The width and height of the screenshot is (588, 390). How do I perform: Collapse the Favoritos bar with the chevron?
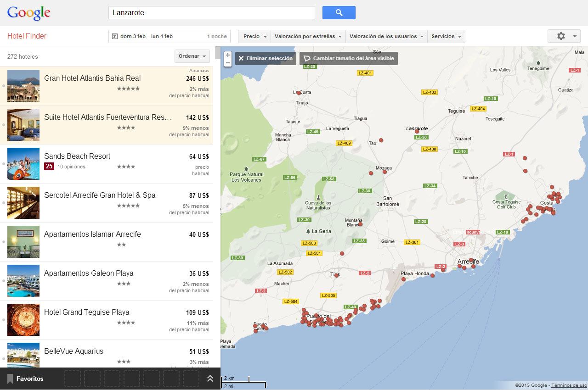point(210,379)
